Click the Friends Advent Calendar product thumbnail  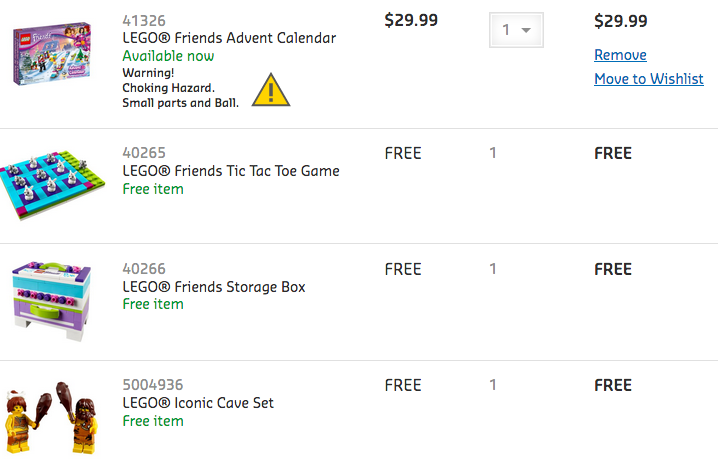tap(55, 53)
